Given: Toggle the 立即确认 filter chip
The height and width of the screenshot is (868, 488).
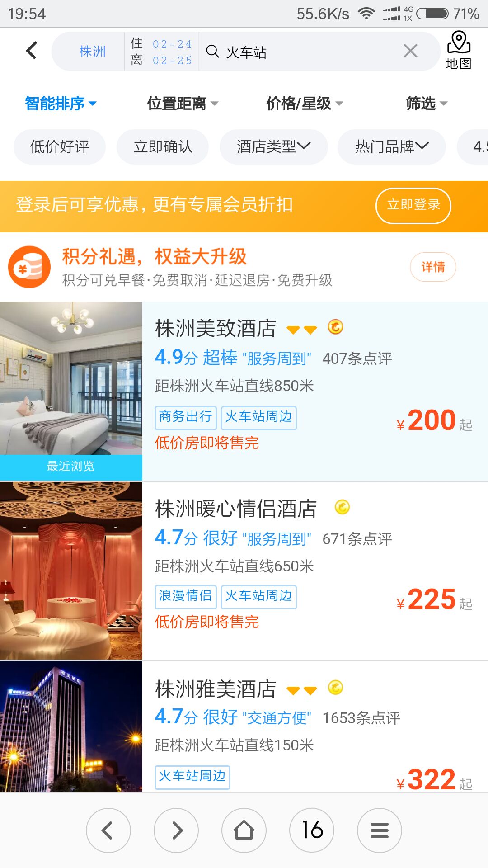Looking at the screenshot, I should (163, 147).
